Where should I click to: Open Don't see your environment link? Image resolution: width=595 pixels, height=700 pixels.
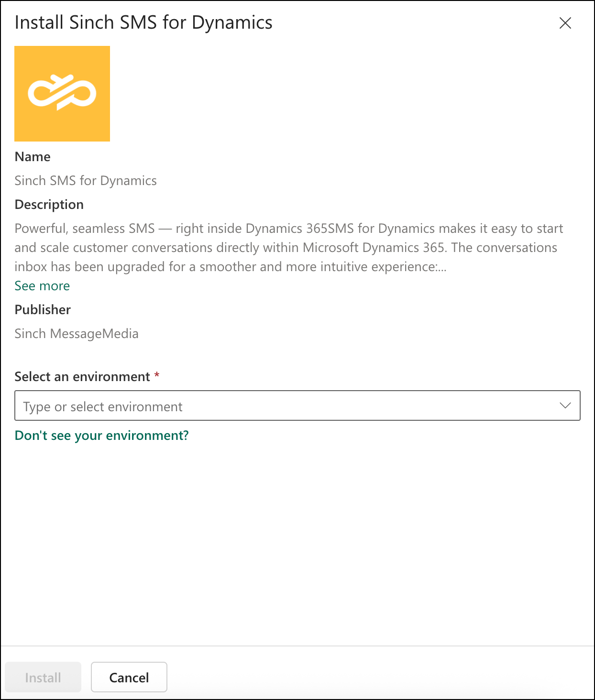coord(101,435)
